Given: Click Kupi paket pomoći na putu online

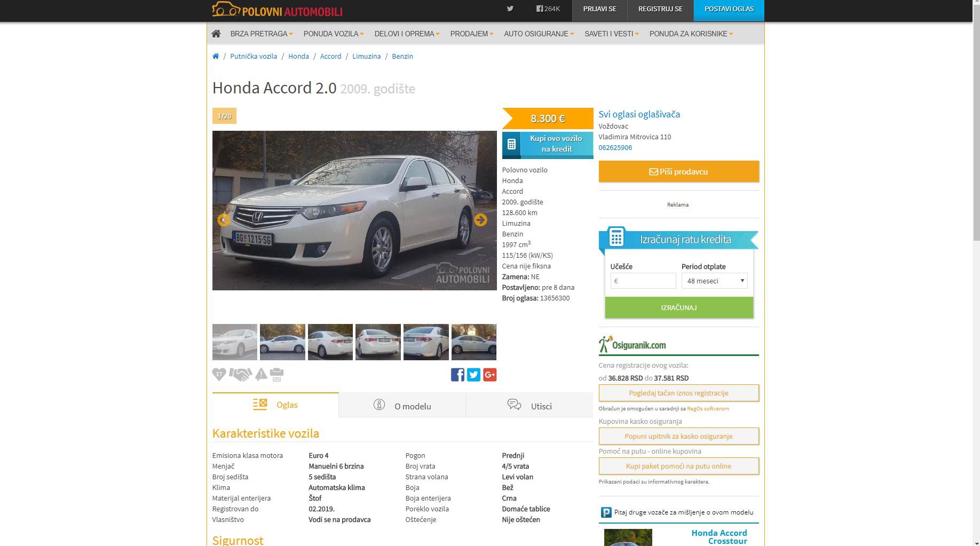Looking at the screenshot, I should (678, 466).
